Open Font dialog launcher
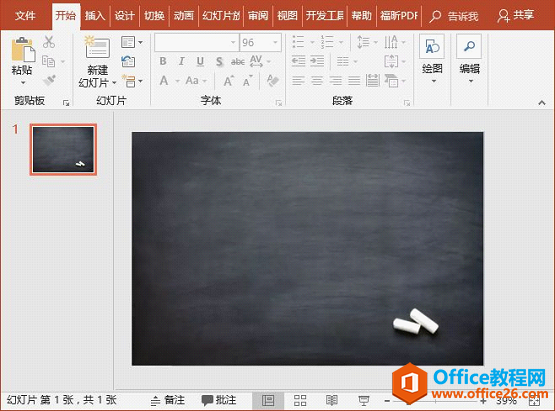This screenshot has width=555, height=411. (x=279, y=103)
